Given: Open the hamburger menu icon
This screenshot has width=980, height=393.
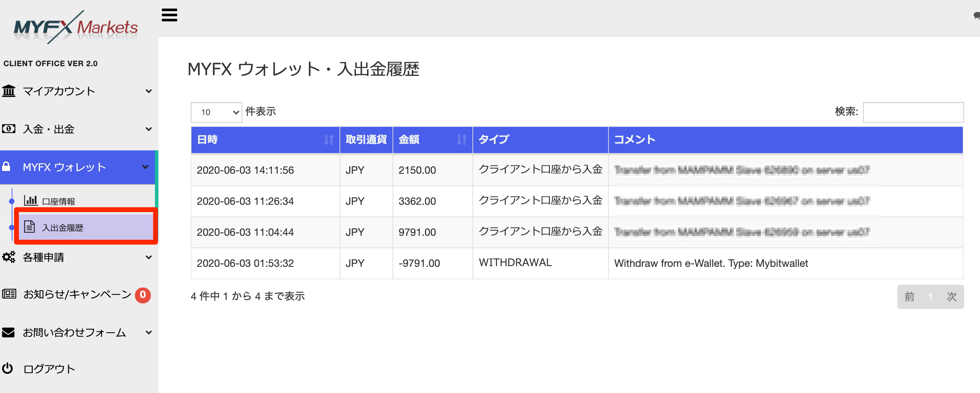Looking at the screenshot, I should click(x=169, y=15).
